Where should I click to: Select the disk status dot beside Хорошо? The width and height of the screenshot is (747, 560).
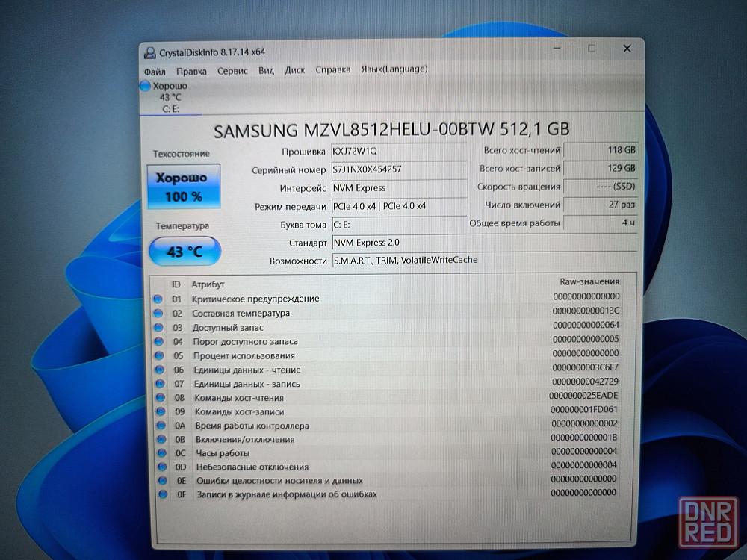pyautogui.click(x=146, y=86)
